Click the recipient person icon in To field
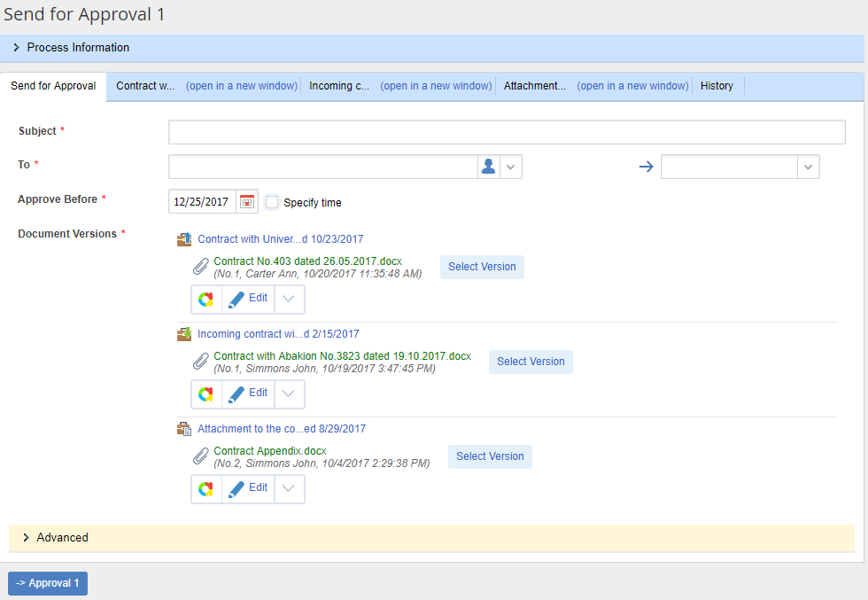 (488, 167)
